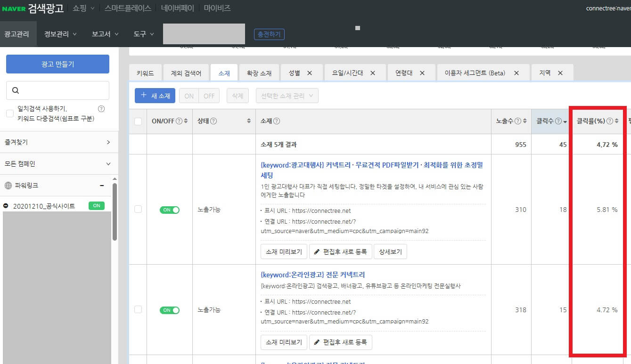Click the ON button in the toolbar
Viewport: 631px width, 364px height.
pos(189,96)
